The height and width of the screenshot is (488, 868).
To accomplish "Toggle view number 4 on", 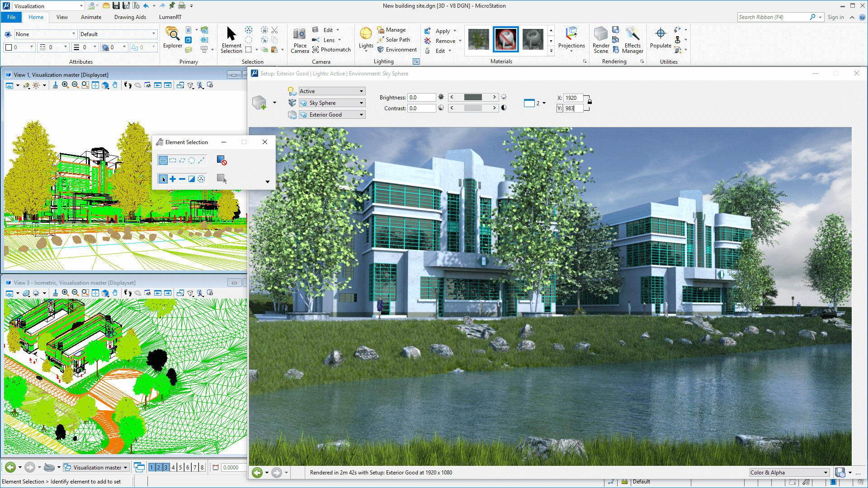I will point(173,468).
